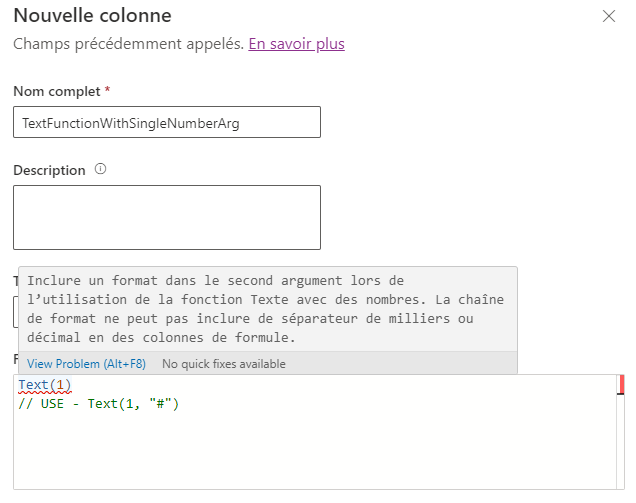Click the Champs précédemment appelés text
Viewport: 636px width, 503px height.
(129, 44)
